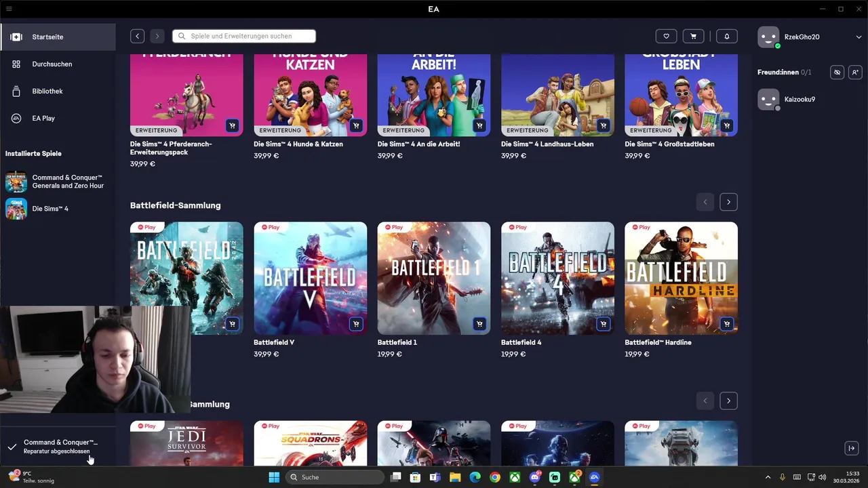Open Battlefield V title link

(274, 342)
